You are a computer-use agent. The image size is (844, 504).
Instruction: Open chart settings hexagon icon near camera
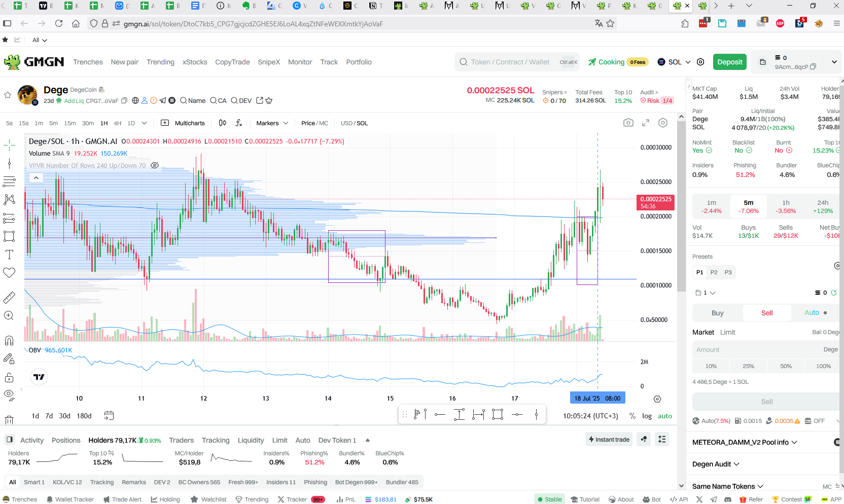pyautogui.click(x=663, y=123)
